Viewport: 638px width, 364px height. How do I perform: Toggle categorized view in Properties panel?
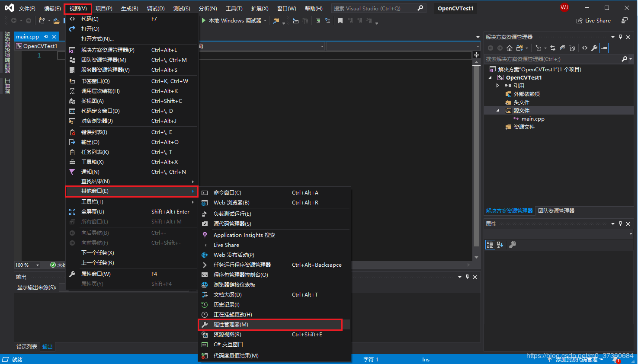tap(490, 245)
